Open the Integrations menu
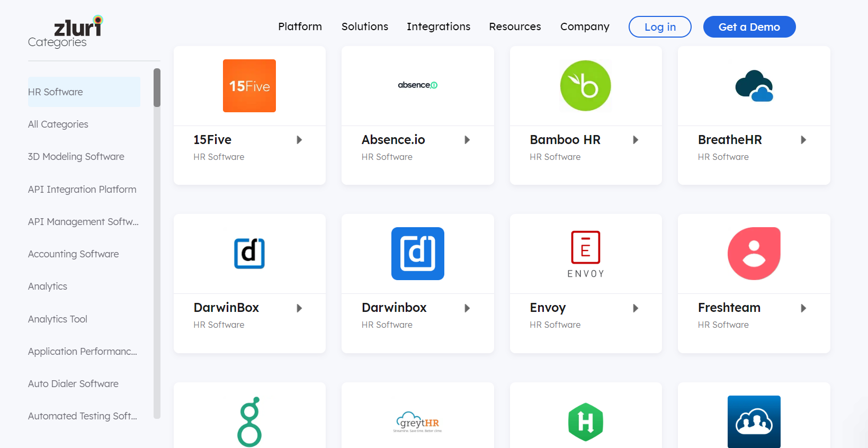868x448 pixels. (439, 26)
